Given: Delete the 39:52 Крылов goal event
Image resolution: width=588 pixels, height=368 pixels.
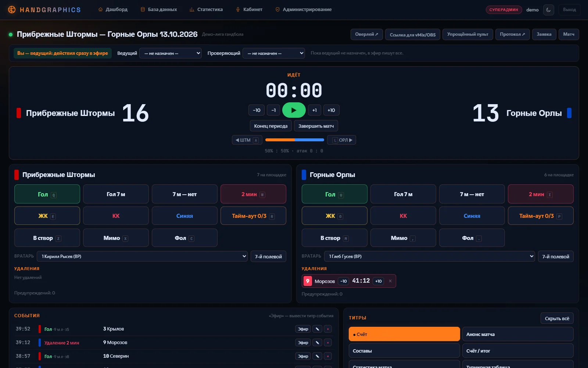Looking at the screenshot, I should point(328,329).
